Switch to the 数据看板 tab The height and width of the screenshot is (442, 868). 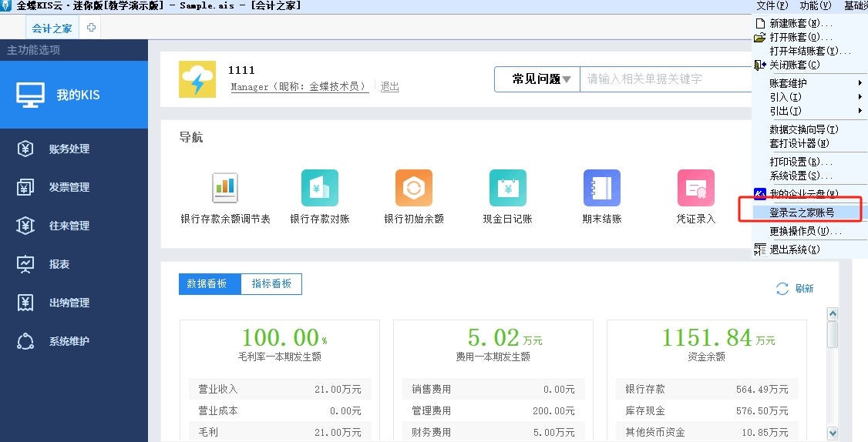(210, 284)
